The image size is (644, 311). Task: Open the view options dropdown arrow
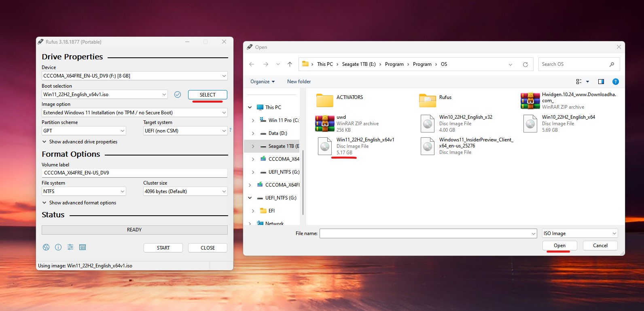point(587,82)
